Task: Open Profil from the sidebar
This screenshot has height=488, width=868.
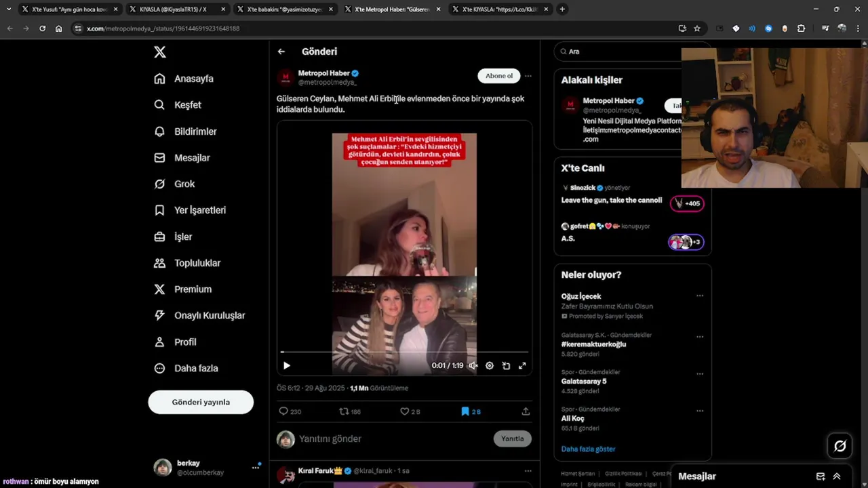Action: 175,342
